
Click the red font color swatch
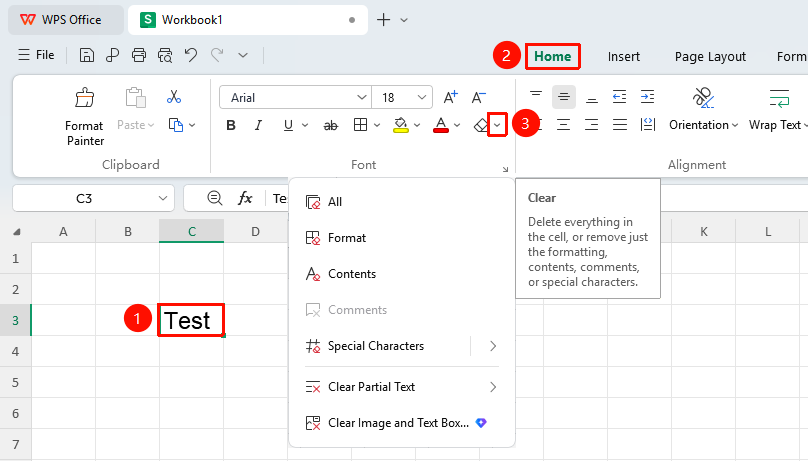[x=441, y=125]
